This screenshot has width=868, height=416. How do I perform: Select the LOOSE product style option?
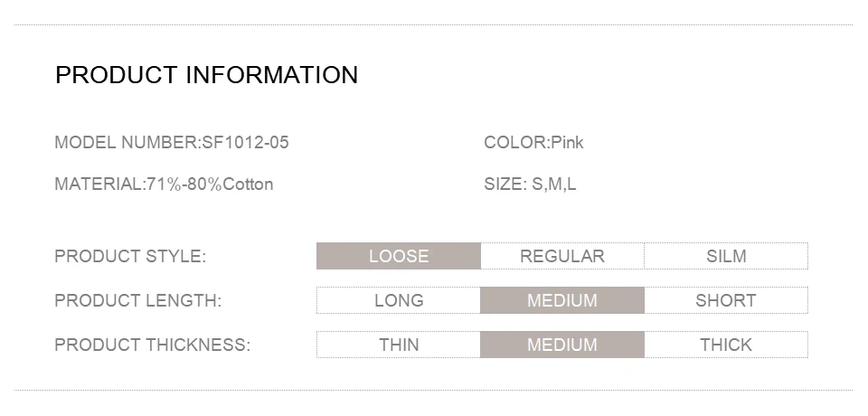(399, 256)
